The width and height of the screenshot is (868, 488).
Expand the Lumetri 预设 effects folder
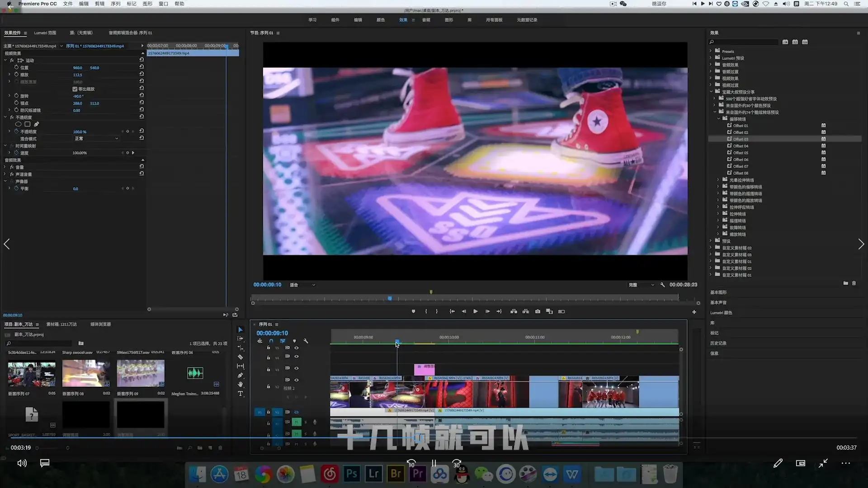(x=711, y=58)
